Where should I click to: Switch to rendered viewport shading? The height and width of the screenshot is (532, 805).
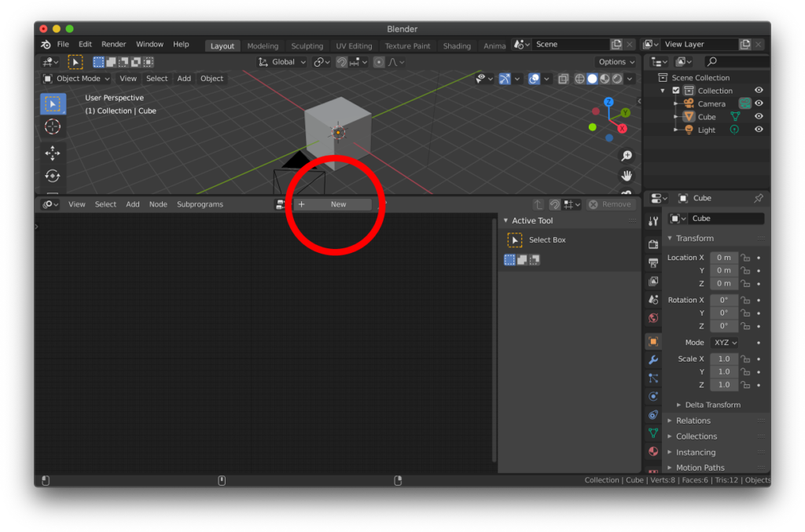pyautogui.click(x=617, y=79)
